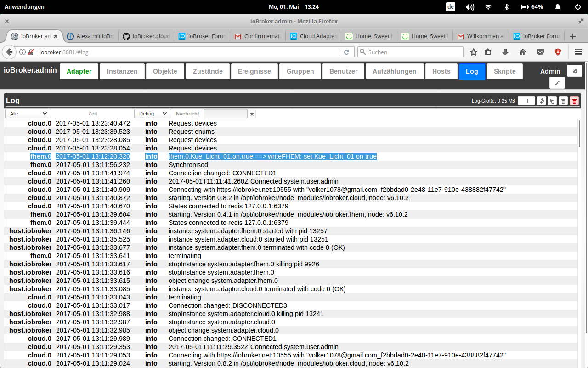Click the copy log icon
Viewport: 588px width, 368px height.
pyautogui.click(x=552, y=101)
